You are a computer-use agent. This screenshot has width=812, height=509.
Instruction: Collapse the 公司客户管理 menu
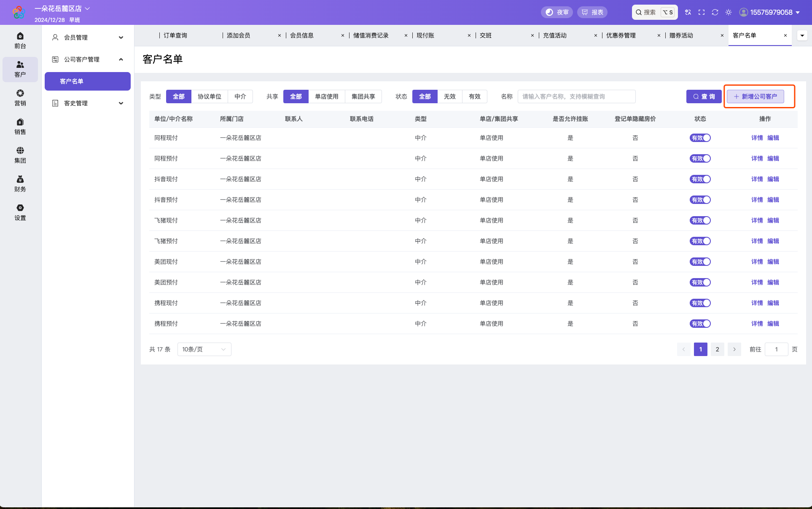pos(88,59)
